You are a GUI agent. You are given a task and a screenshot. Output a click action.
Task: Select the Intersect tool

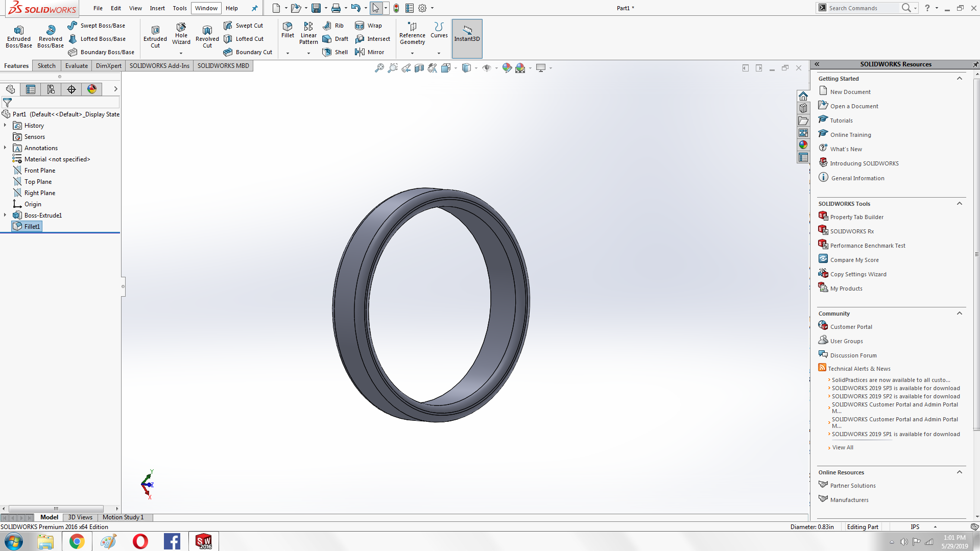tap(373, 39)
